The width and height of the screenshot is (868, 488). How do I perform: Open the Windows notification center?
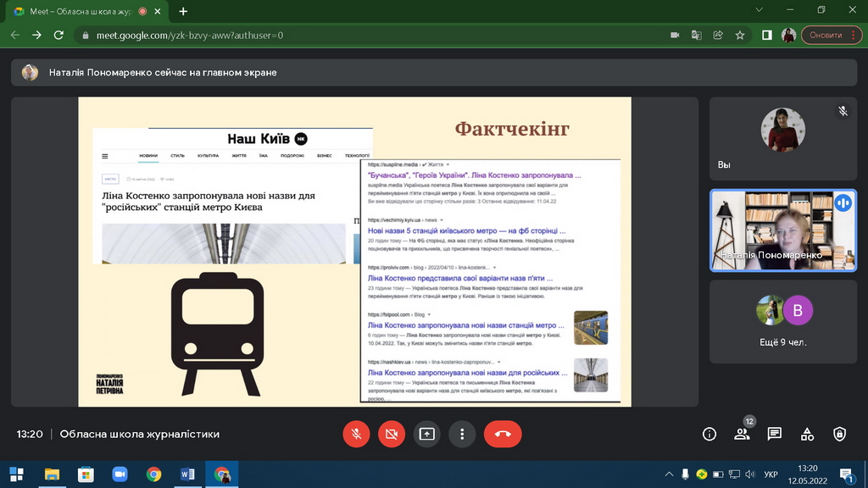click(847, 474)
